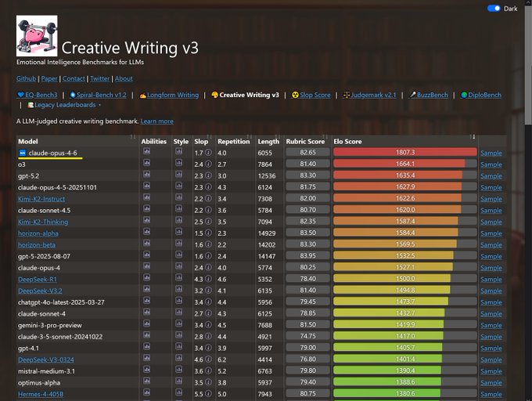Open Abilities chart icon for chatgpt-4o-latest-2025-03-27
Image resolution: width=532 pixels, height=401 pixels.
[146, 301]
